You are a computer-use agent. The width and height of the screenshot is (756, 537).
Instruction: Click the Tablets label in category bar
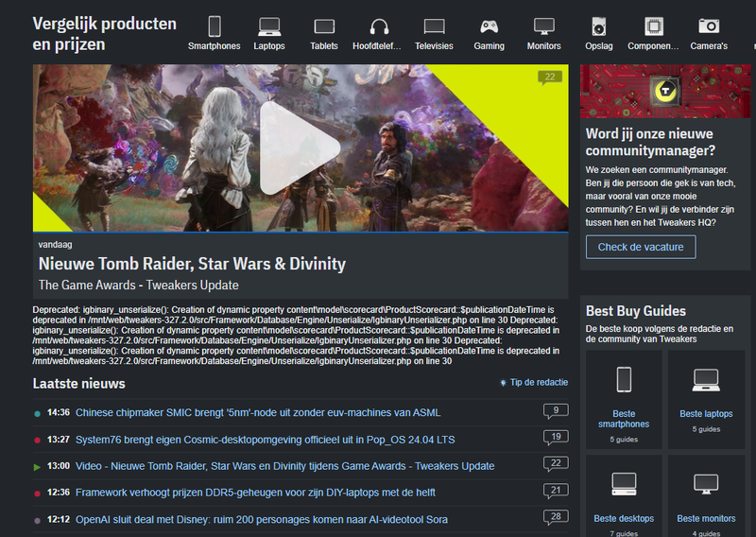coord(324,45)
